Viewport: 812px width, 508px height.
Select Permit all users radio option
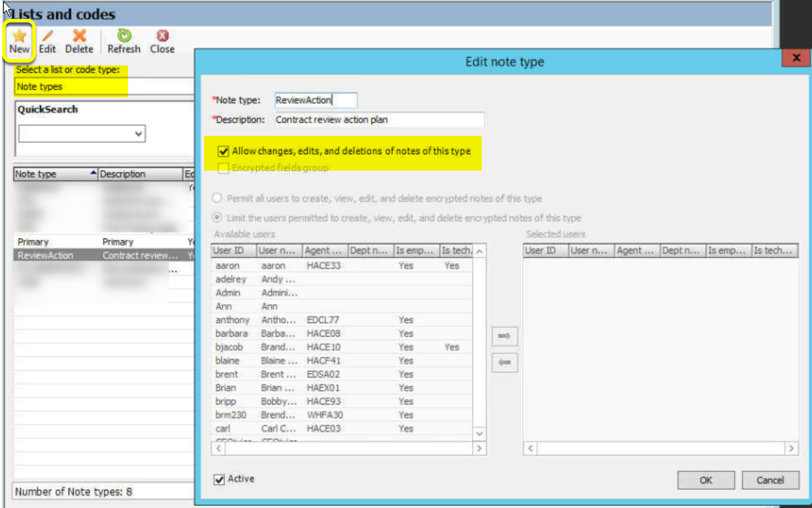[x=217, y=198]
